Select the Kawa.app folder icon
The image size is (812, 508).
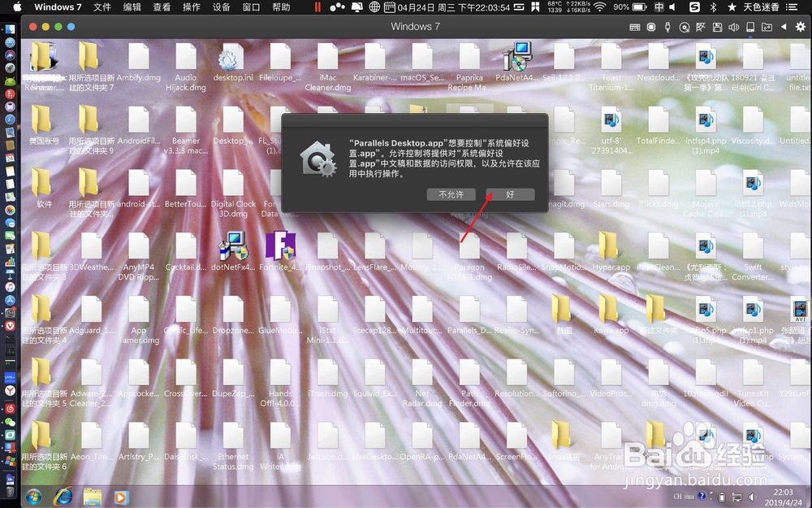[611, 315]
